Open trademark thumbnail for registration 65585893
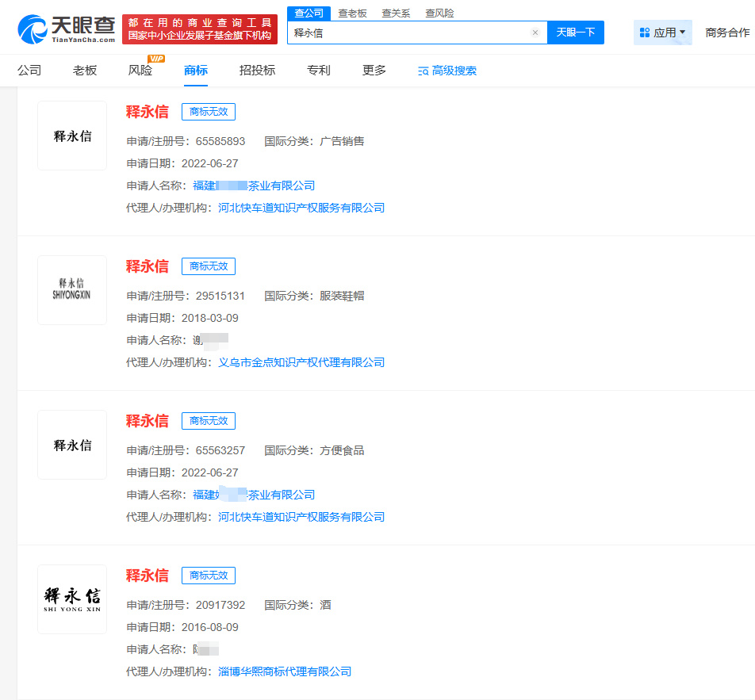The width and height of the screenshot is (755, 700). [72, 136]
